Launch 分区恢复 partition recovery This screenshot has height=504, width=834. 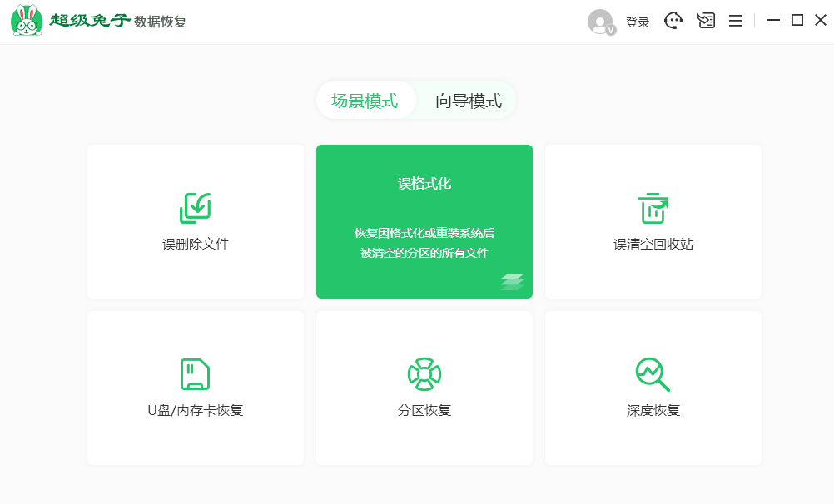(424, 388)
